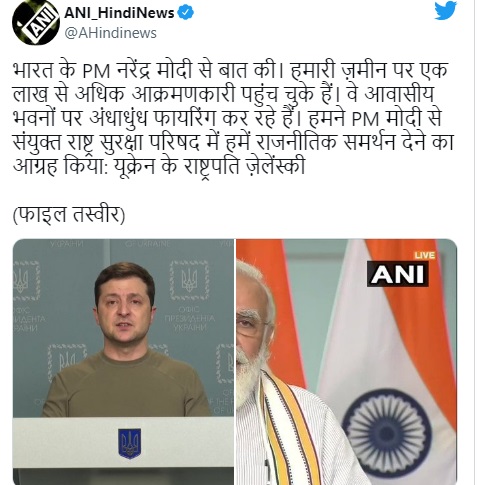Open the left photo of man in olive shirt
Image resolution: width=477 pixels, height=485 pixels.
tap(123, 362)
